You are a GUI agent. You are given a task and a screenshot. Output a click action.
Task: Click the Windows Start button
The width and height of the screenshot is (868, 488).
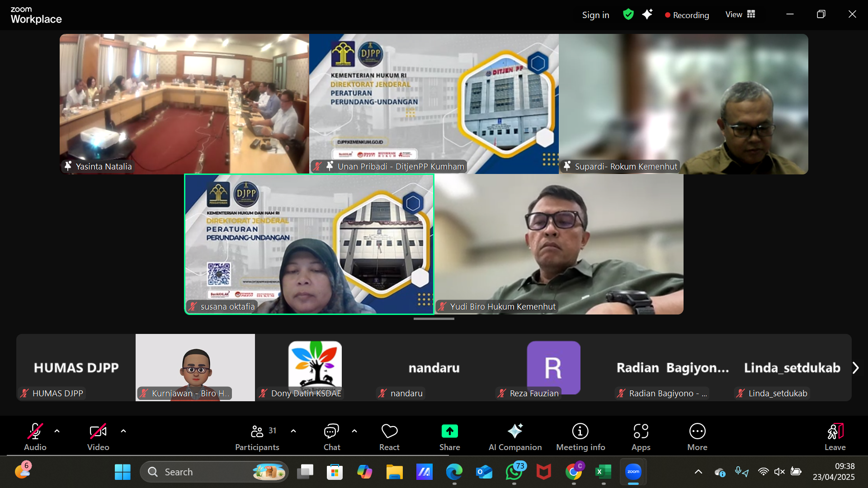pos(123,472)
